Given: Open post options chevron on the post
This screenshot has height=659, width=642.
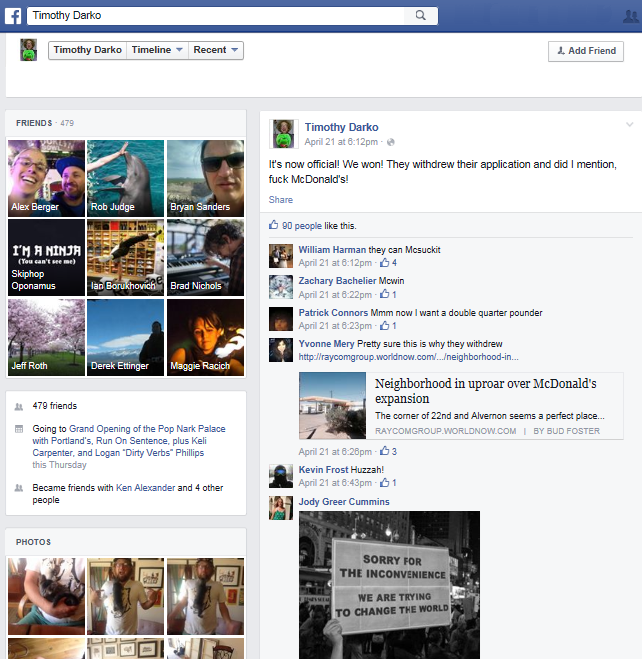Looking at the screenshot, I should 630,125.
